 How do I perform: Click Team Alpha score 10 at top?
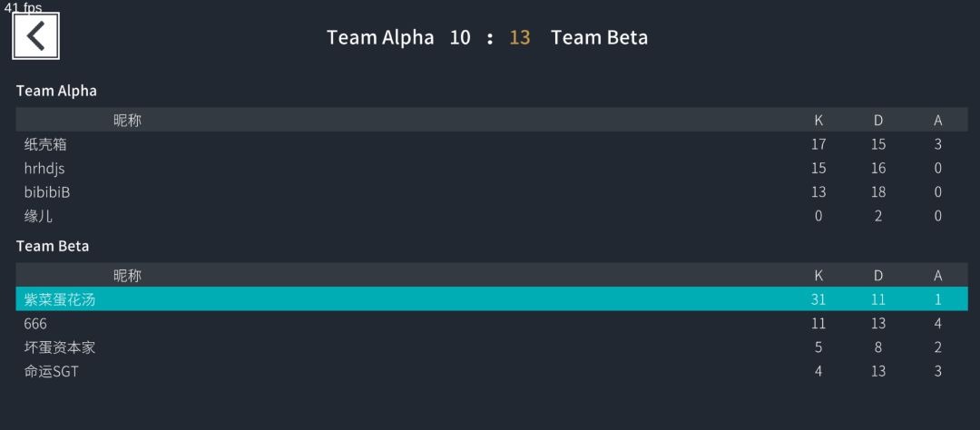click(459, 37)
